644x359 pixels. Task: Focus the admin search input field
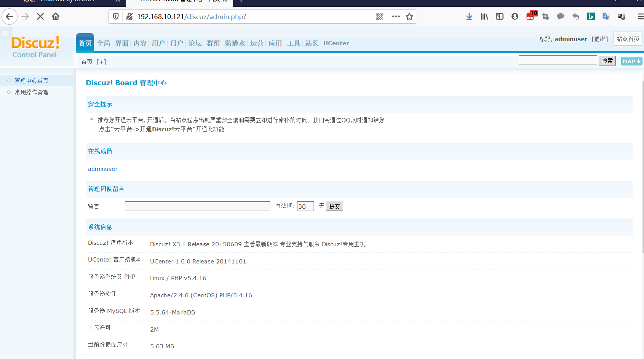pos(558,60)
